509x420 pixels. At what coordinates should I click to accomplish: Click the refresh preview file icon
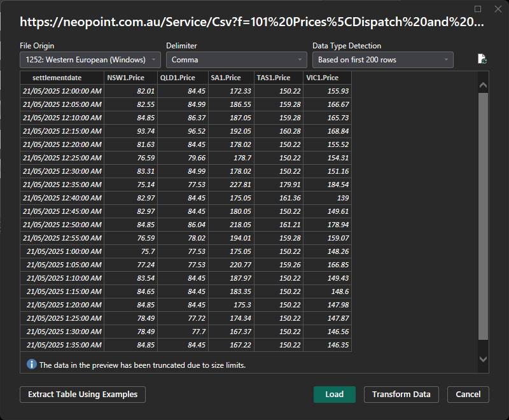[482, 59]
